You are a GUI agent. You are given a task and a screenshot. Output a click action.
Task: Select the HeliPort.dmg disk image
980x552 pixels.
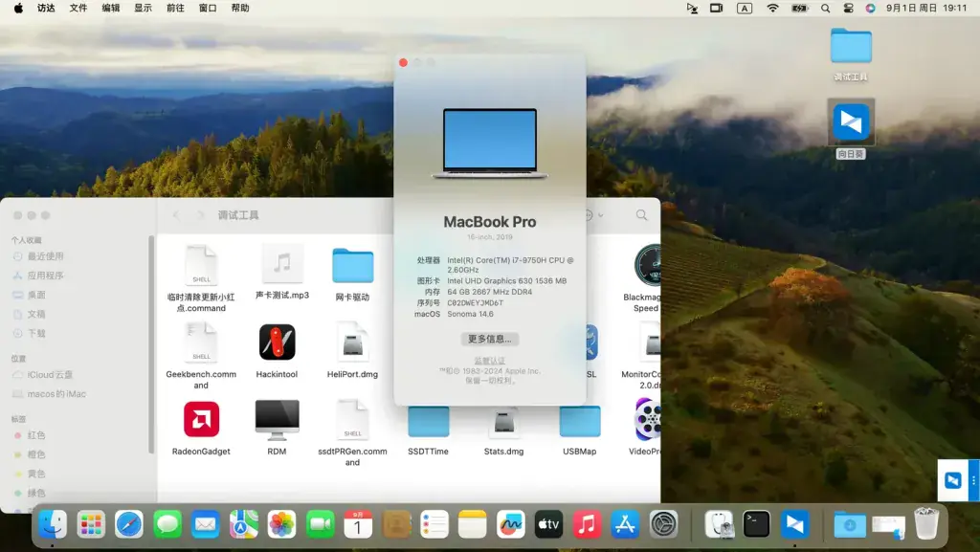(352, 342)
